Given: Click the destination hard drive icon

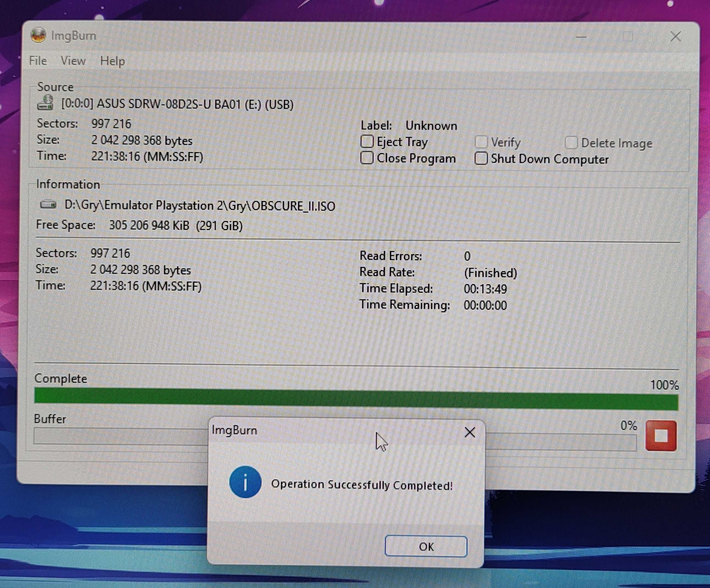Looking at the screenshot, I should click(48, 204).
